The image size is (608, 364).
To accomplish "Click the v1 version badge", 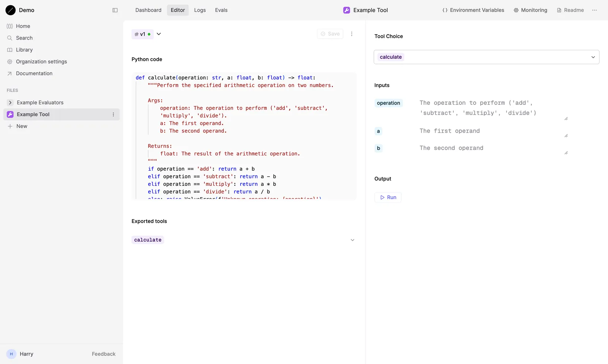I will point(142,34).
